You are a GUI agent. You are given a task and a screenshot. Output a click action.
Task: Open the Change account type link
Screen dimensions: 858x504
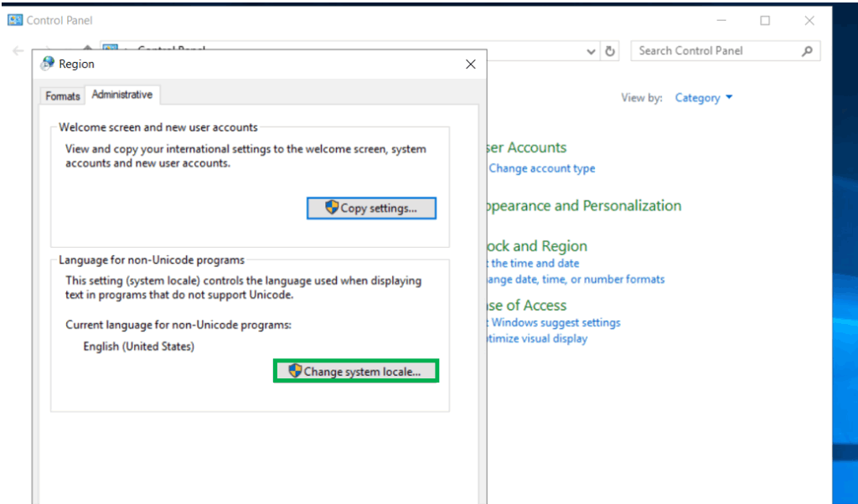(x=541, y=168)
